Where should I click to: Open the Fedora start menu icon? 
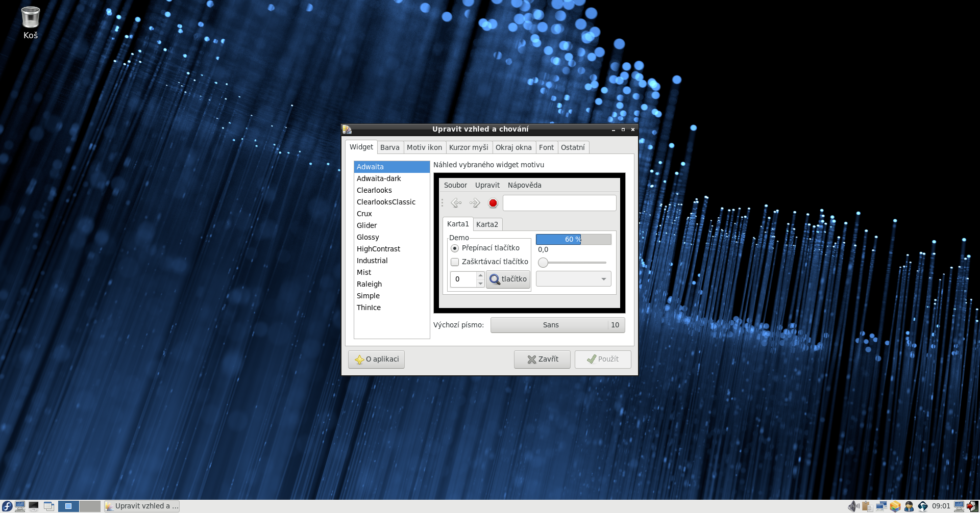click(x=7, y=506)
